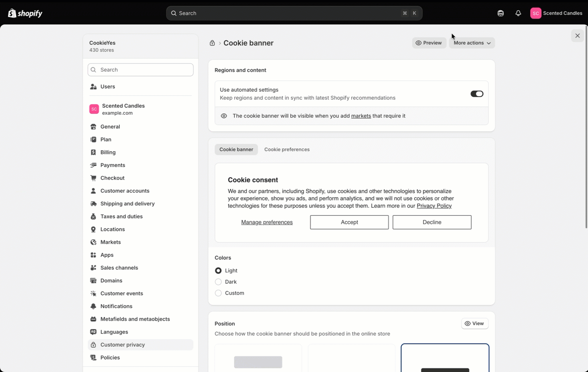Click the Payments icon
Viewport: 588px width, 372px height.
pyautogui.click(x=93, y=165)
